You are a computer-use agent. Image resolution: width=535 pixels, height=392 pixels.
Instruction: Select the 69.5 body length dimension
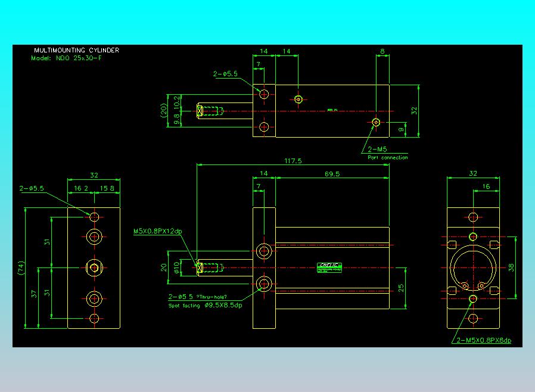332,174
